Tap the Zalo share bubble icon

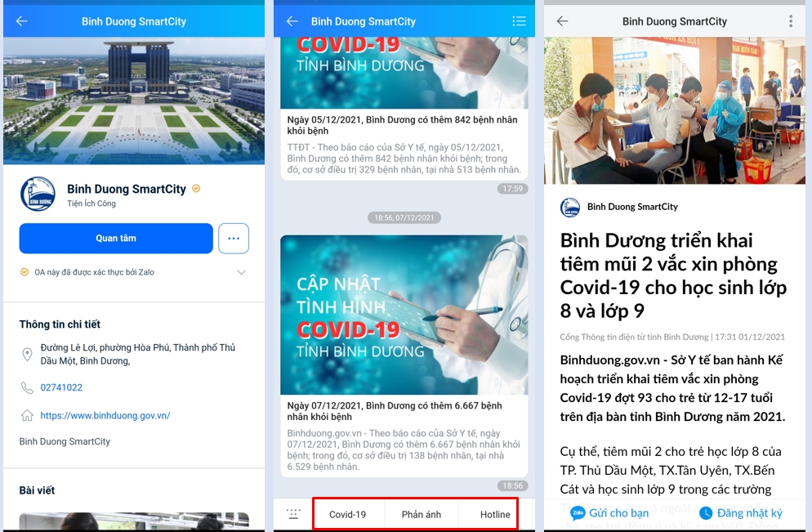click(x=578, y=513)
